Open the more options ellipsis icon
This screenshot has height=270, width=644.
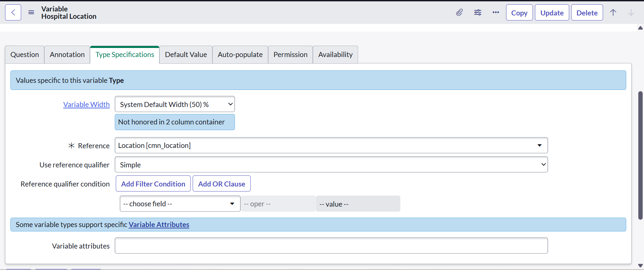(x=496, y=12)
